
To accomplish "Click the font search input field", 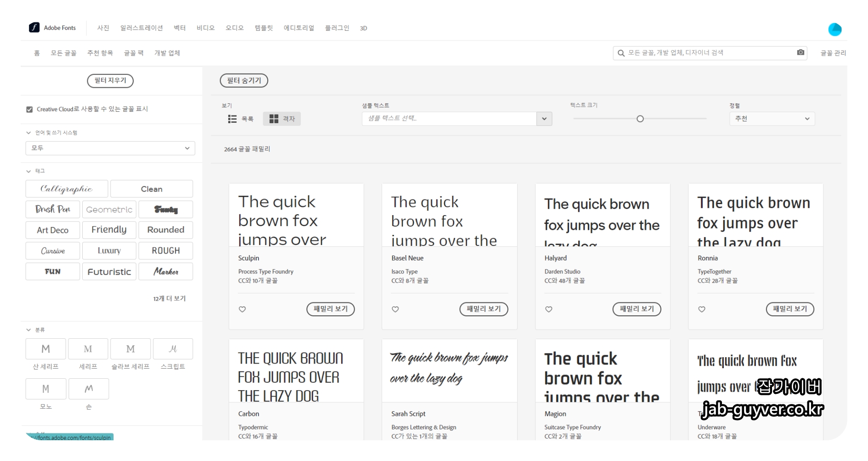I will click(710, 53).
